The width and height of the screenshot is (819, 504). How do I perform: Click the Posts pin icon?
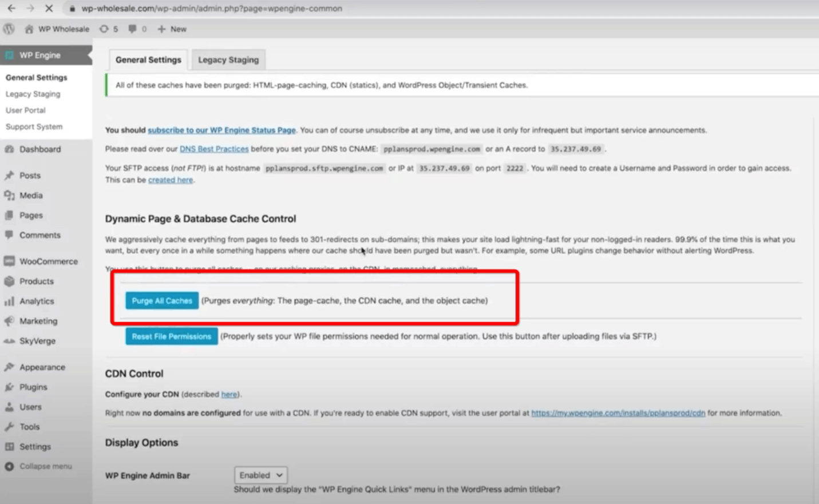point(9,176)
